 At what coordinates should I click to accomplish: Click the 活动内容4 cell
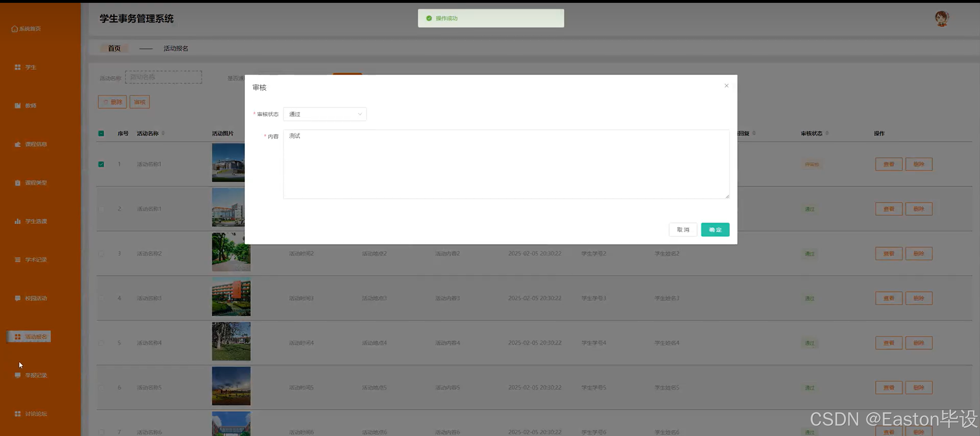(x=447, y=343)
